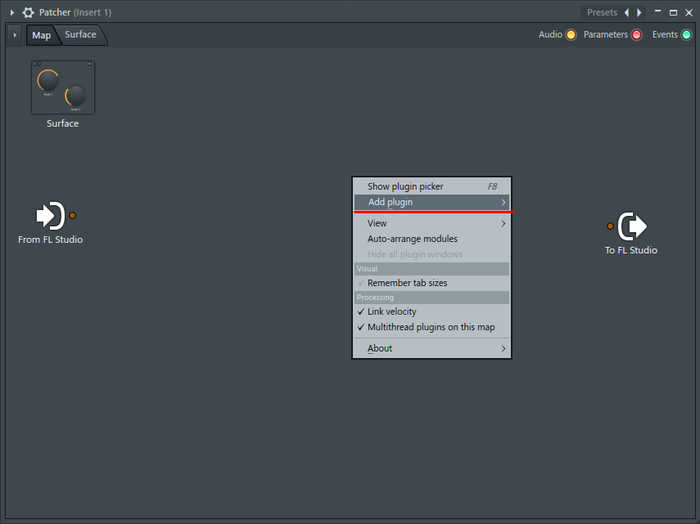Toggle the Events connections indicator
Image resolution: width=700 pixels, height=524 pixels.
[686, 35]
